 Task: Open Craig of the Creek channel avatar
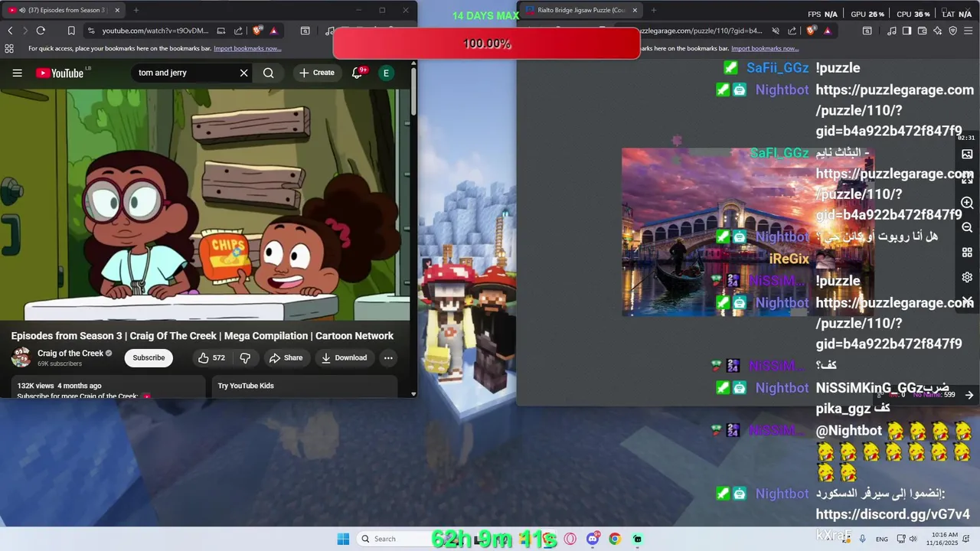pos(21,357)
